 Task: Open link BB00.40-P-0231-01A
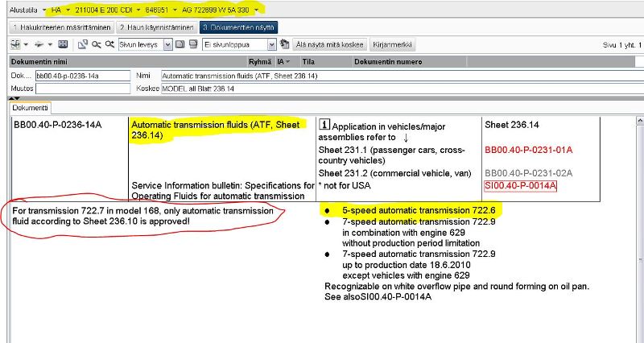(528, 150)
